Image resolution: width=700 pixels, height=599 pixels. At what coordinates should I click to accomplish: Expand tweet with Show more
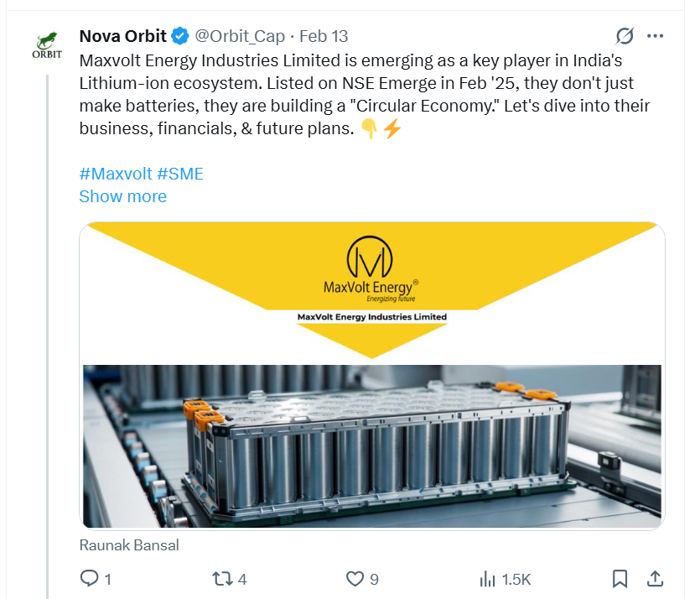122,196
